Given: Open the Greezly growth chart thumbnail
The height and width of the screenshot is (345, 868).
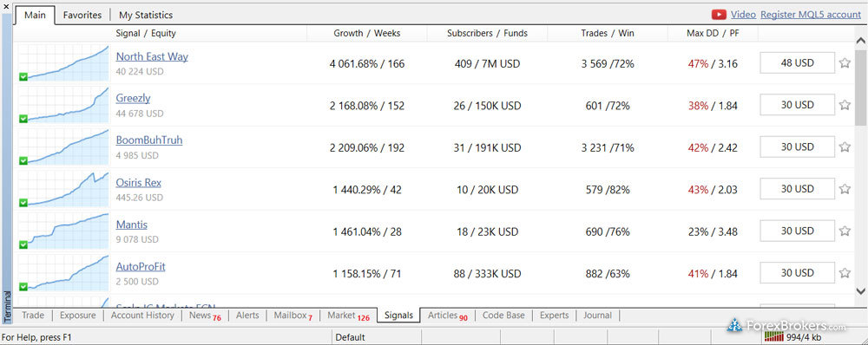Looking at the screenshot, I should pyautogui.click(x=63, y=105).
